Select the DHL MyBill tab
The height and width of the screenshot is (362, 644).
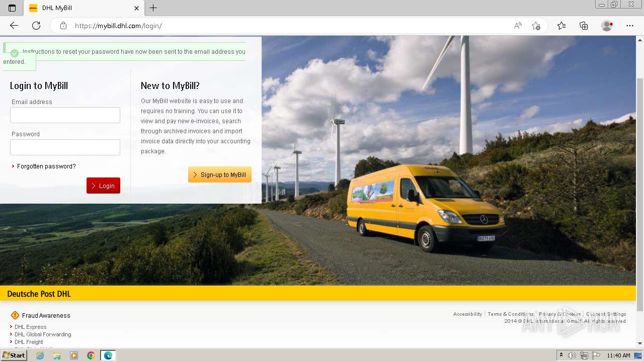[84, 8]
